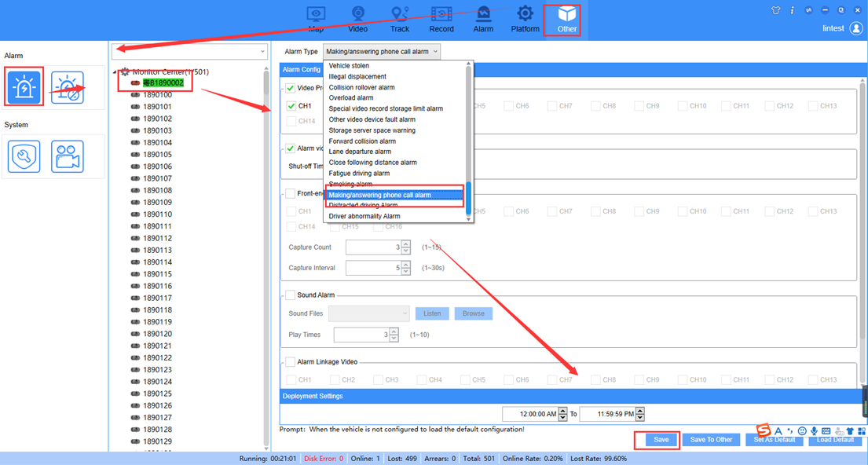Increase the Capture Count value
Image resolution: width=868 pixels, height=465 pixels.
coord(406,243)
